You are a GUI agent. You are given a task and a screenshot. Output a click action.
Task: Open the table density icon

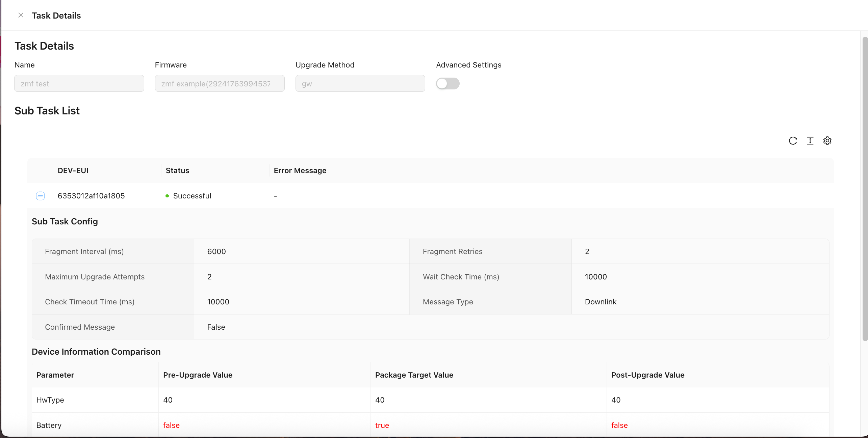coord(810,141)
